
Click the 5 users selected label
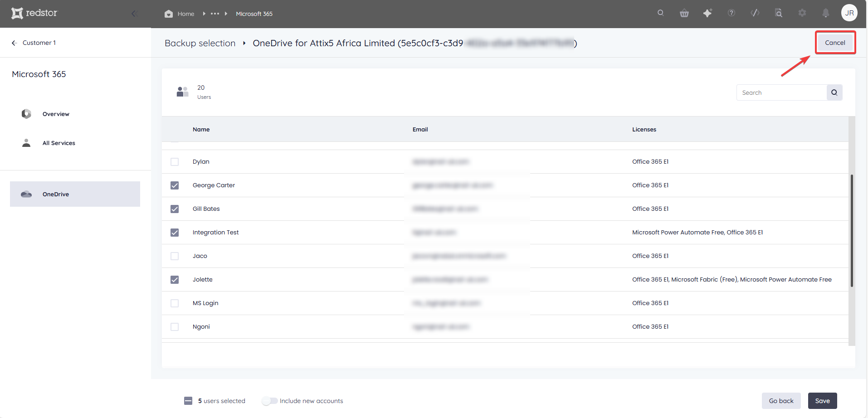[x=221, y=401]
